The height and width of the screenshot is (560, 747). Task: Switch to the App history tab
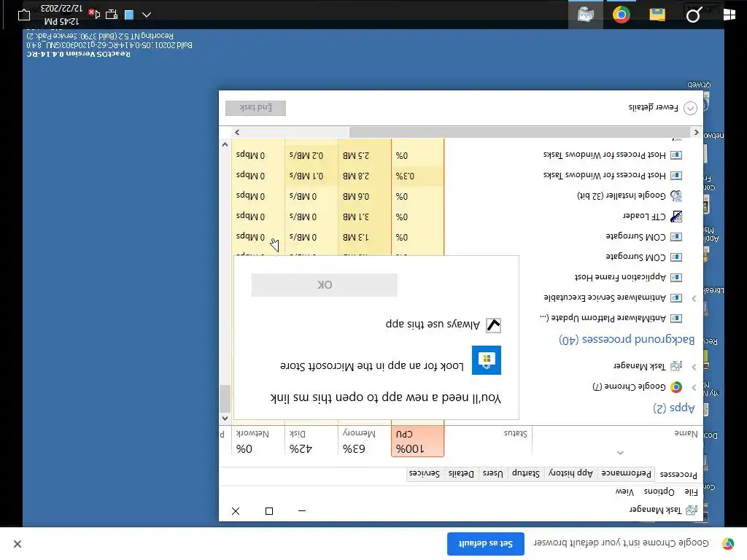coord(570,473)
